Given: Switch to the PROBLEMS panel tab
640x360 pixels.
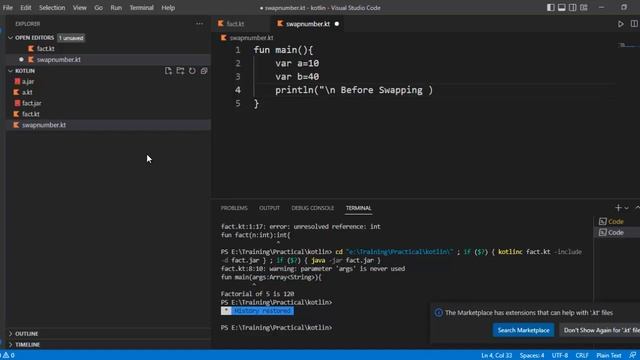Looking at the screenshot, I should coord(234,208).
